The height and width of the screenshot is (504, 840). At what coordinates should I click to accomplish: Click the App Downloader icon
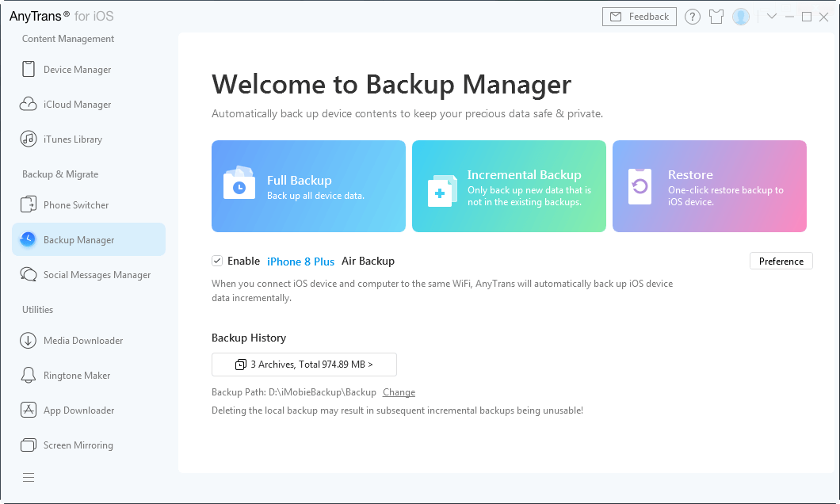[x=29, y=410]
